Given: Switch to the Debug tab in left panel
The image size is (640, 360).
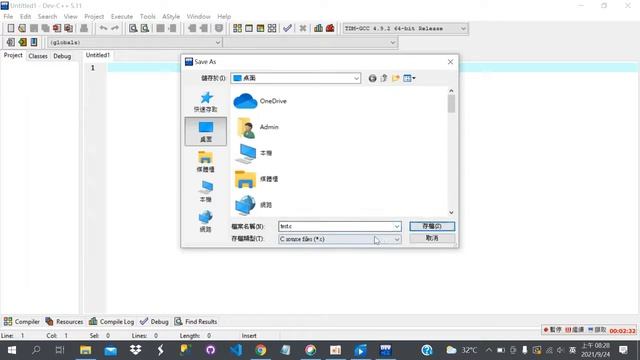Looking at the screenshot, I should [62, 56].
